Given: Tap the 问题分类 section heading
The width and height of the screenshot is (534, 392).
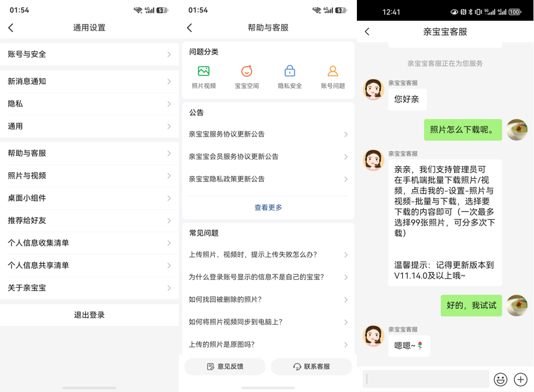Looking at the screenshot, I should (x=204, y=52).
